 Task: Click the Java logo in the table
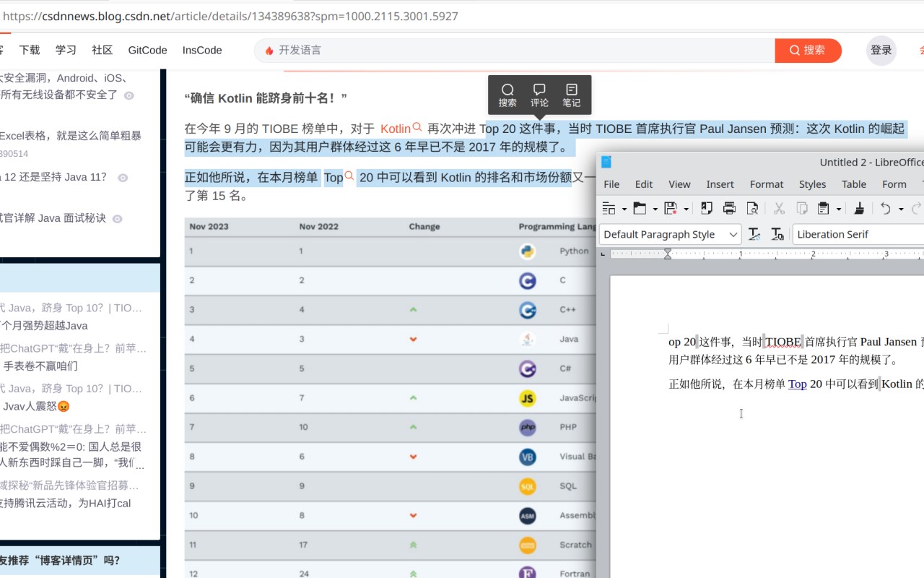click(x=528, y=339)
